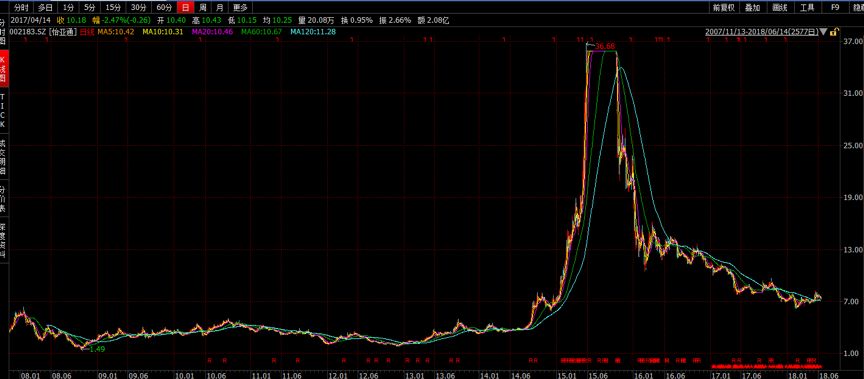This screenshot has width=864, height=379.
Task: Open the 画线 drawing tools
Action: tap(780, 7)
